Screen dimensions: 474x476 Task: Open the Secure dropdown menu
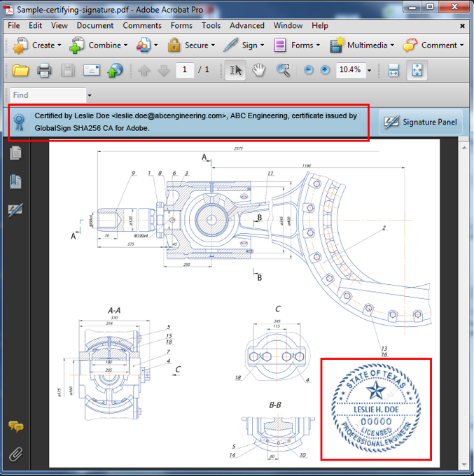(x=189, y=45)
